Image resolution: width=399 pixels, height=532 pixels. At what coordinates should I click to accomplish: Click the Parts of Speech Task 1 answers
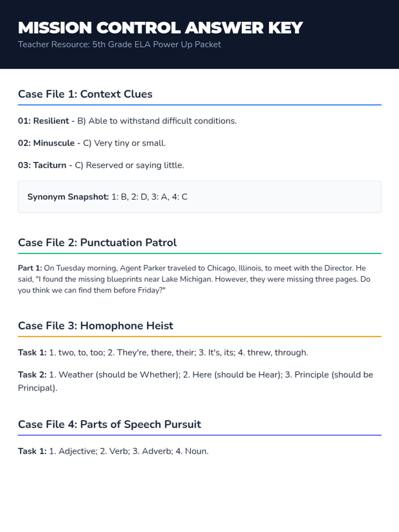point(113,452)
